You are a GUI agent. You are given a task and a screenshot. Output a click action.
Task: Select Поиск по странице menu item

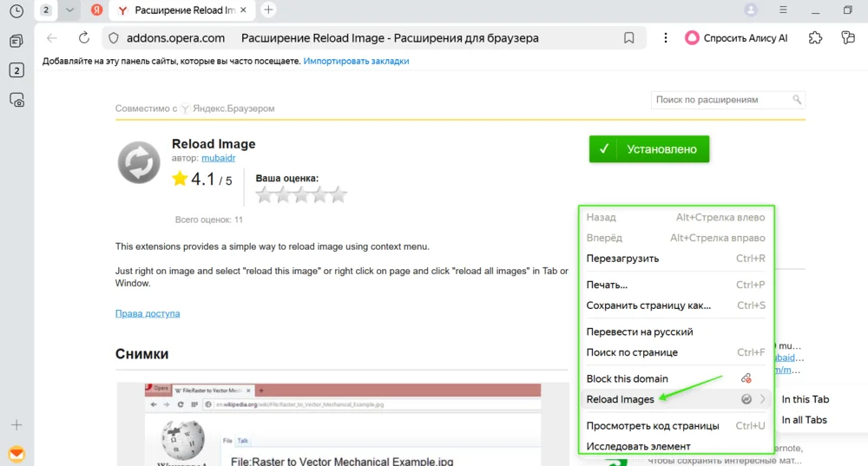pyautogui.click(x=675, y=352)
